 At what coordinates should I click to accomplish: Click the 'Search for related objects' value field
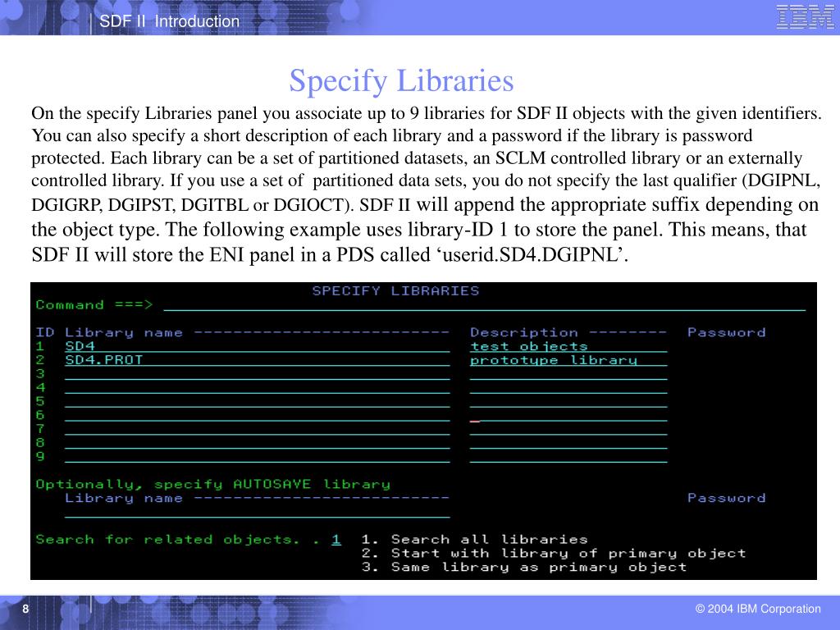coord(336,540)
